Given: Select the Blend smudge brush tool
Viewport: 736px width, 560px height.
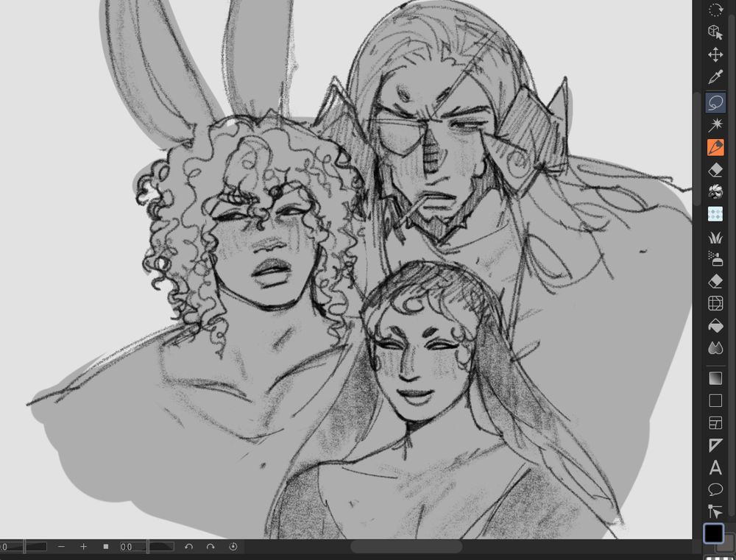Looking at the screenshot, I should pos(715,191).
